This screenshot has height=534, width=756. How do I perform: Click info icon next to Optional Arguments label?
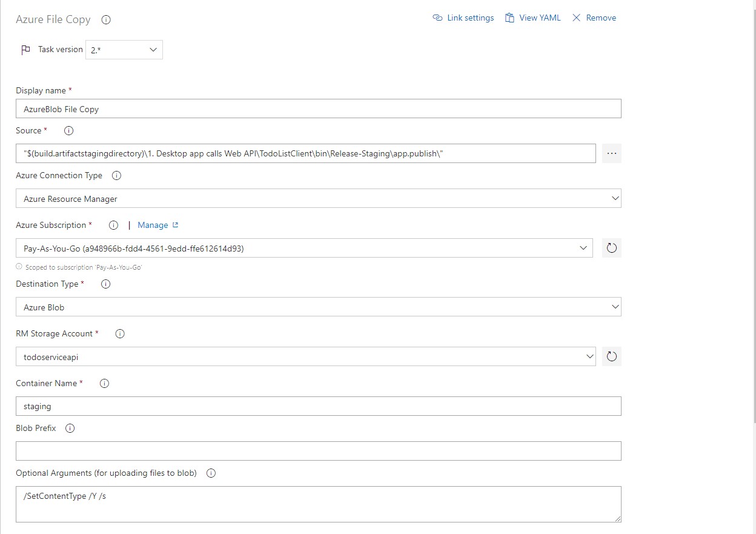211,473
